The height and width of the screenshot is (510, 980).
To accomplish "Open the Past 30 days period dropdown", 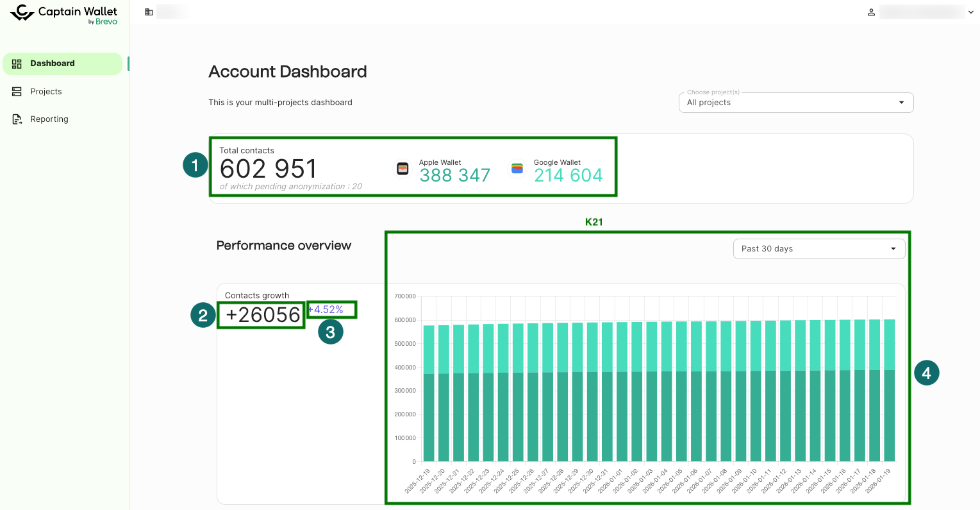I will (818, 249).
